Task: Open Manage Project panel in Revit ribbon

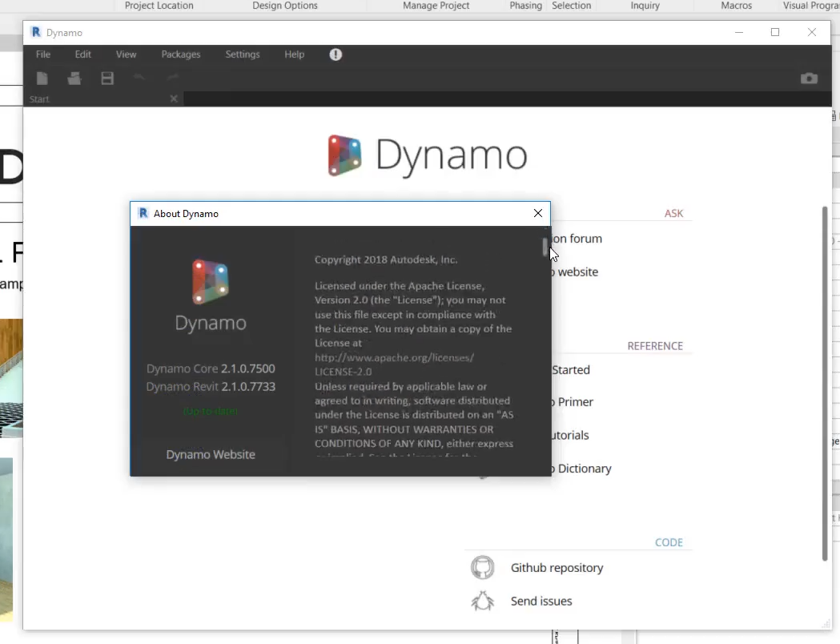Action: [x=436, y=6]
